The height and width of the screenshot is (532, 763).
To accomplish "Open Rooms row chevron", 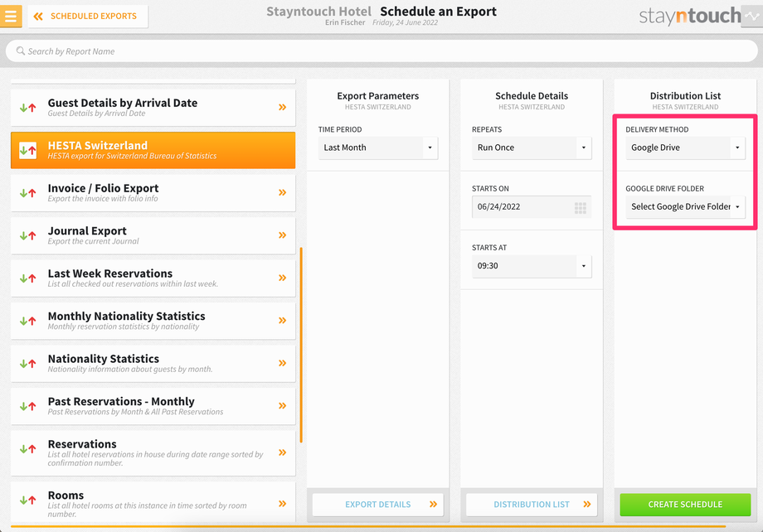I will [x=282, y=504].
